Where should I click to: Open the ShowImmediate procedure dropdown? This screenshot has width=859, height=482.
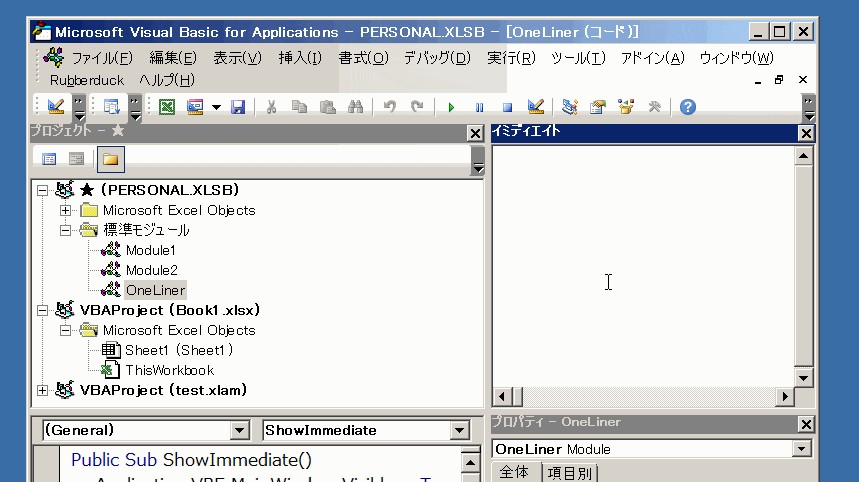459,431
